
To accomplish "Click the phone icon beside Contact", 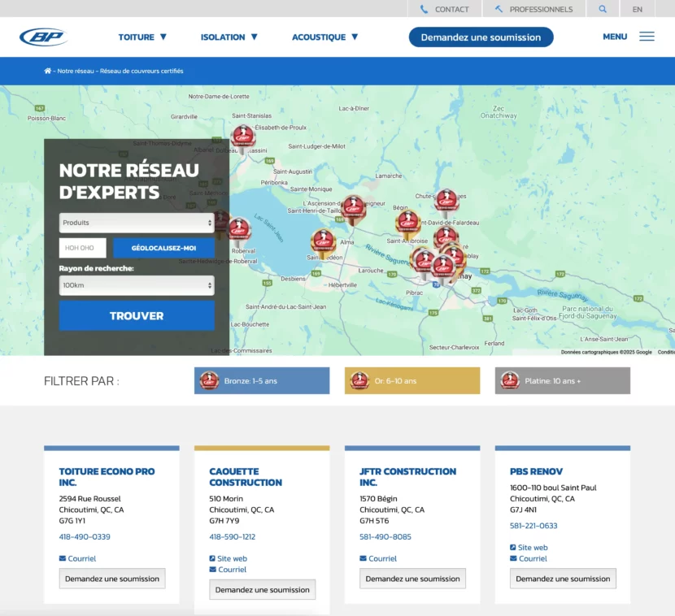I will (x=425, y=9).
